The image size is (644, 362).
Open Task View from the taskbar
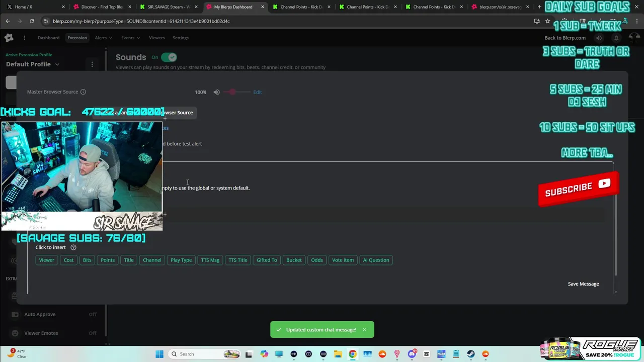[x=249, y=354]
